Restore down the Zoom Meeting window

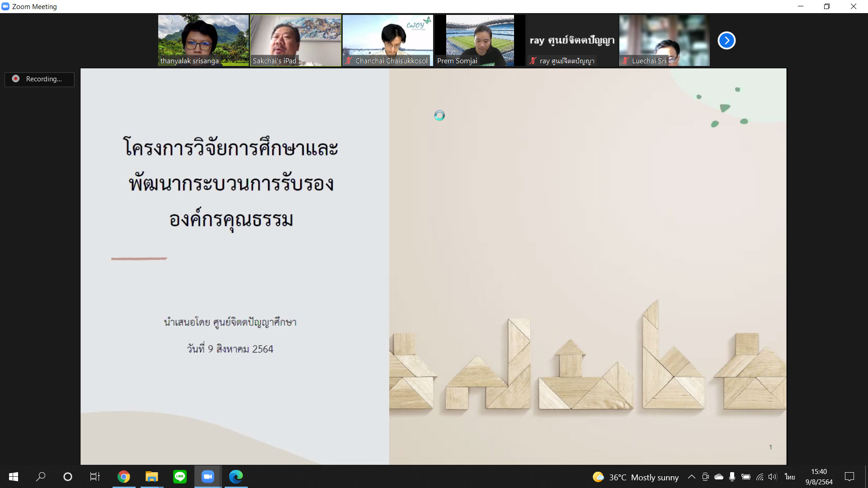(827, 6)
